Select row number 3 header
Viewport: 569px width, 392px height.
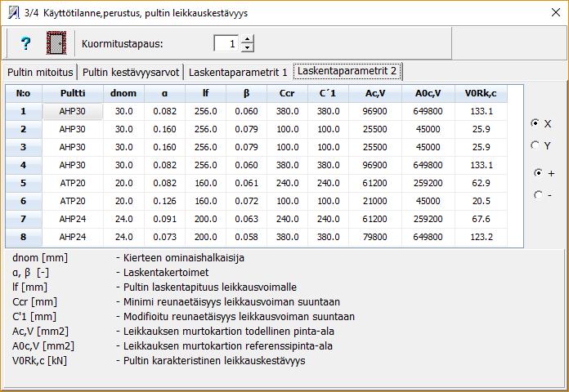coord(24,147)
